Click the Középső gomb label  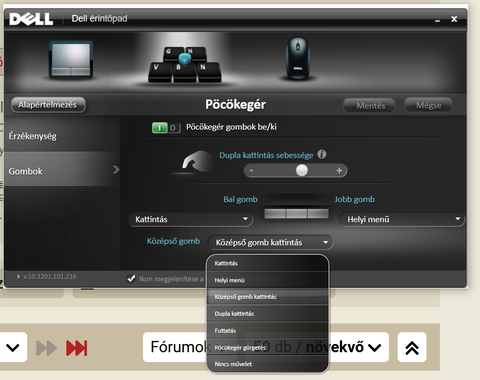pyautogui.click(x=173, y=241)
